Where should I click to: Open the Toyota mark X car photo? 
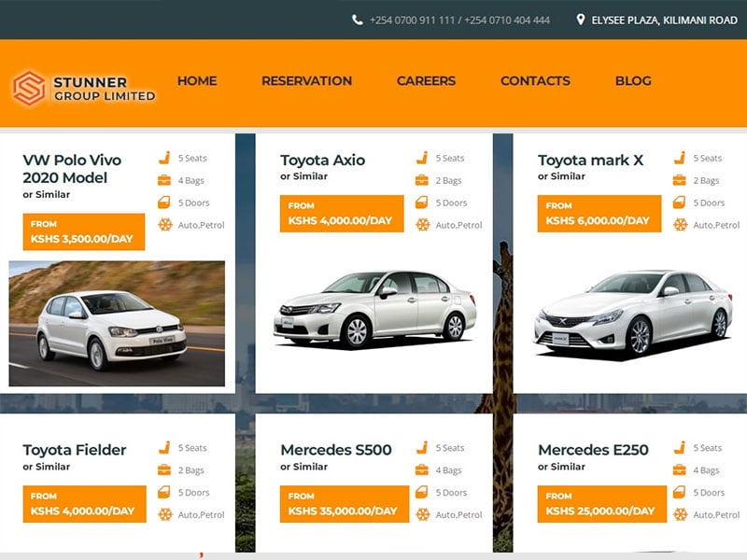[x=633, y=315]
